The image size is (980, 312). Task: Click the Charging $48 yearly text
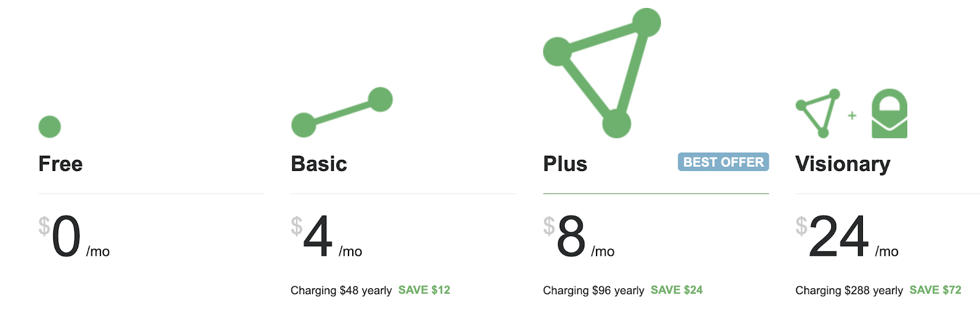(341, 291)
